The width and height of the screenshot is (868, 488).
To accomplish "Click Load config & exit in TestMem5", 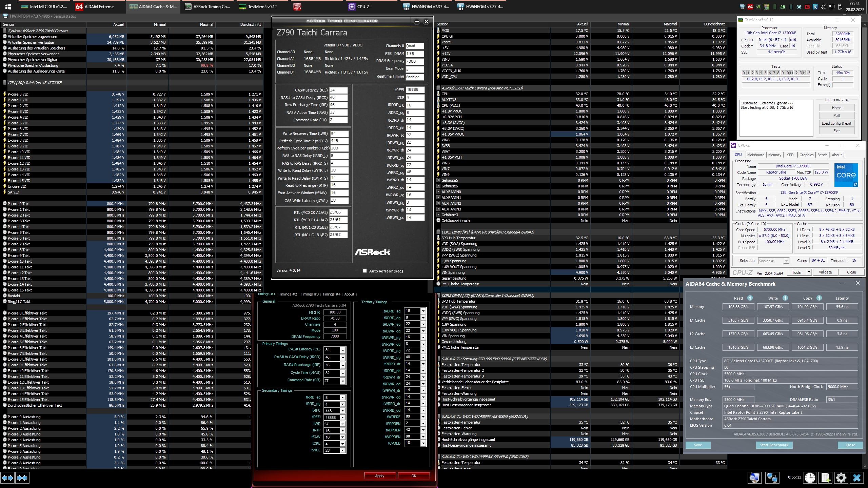I will click(x=836, y=123).
